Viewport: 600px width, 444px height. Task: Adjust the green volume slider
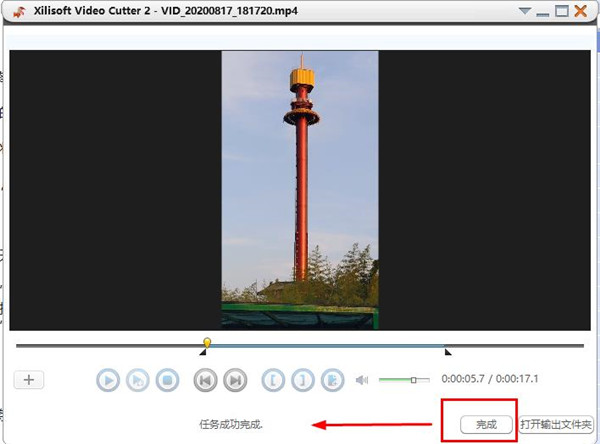point(404,380)
